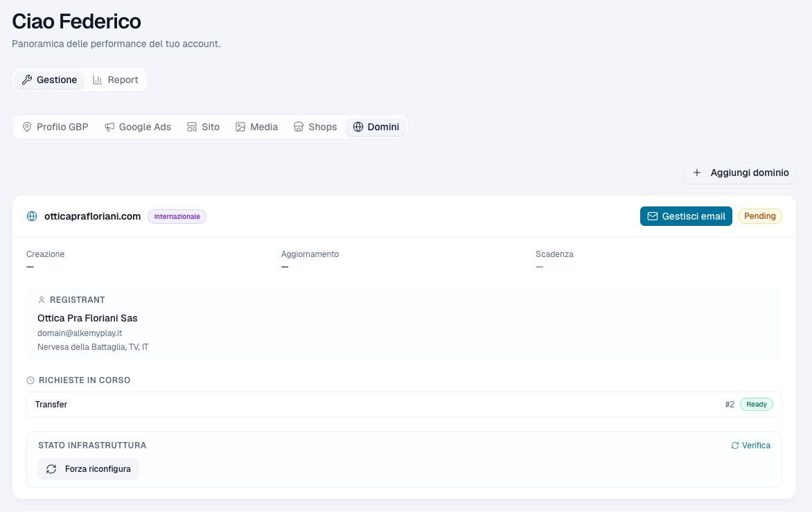Click Aggiungi dominio button

(x=740, y=173)
